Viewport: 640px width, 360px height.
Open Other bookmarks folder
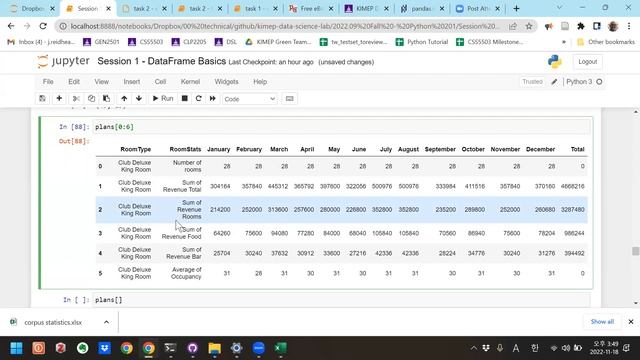pos(606,42)
